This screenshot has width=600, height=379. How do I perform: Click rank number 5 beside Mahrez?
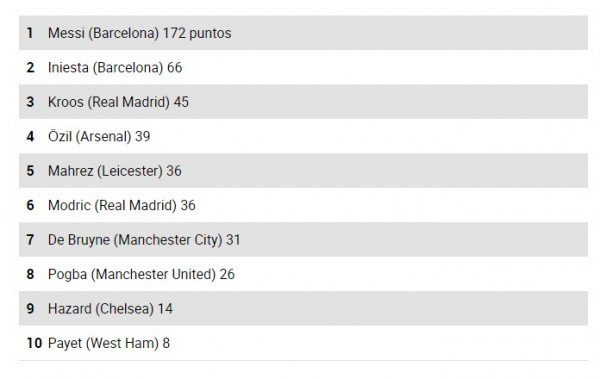30,171
